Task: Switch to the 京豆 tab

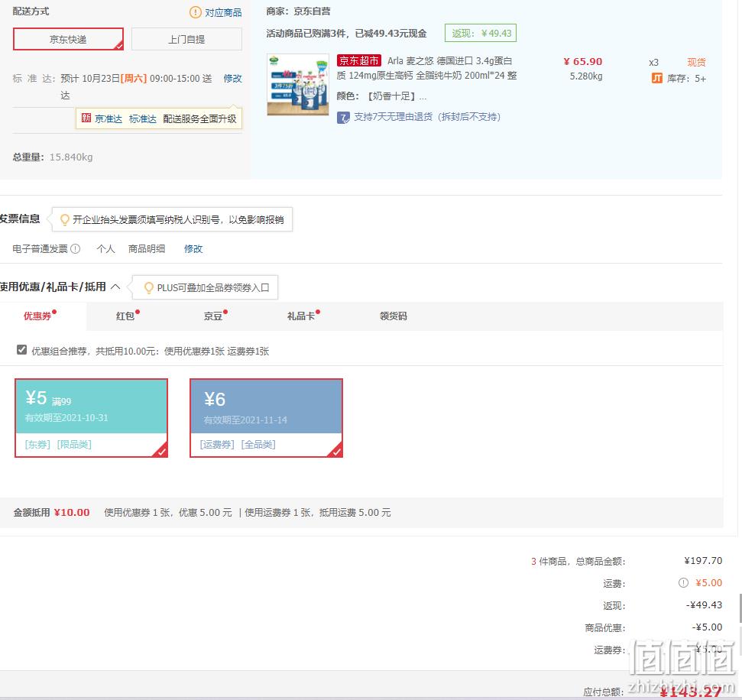Action: 213,316
